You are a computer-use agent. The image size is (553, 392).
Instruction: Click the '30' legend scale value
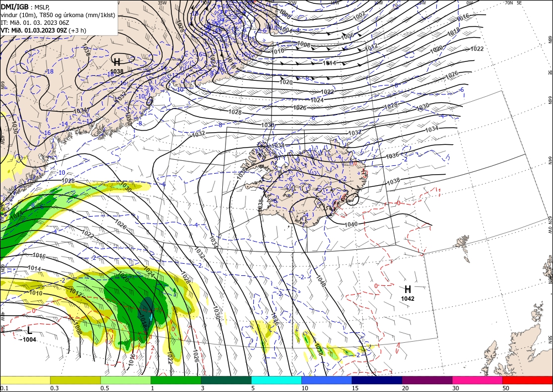pos(456,388)
